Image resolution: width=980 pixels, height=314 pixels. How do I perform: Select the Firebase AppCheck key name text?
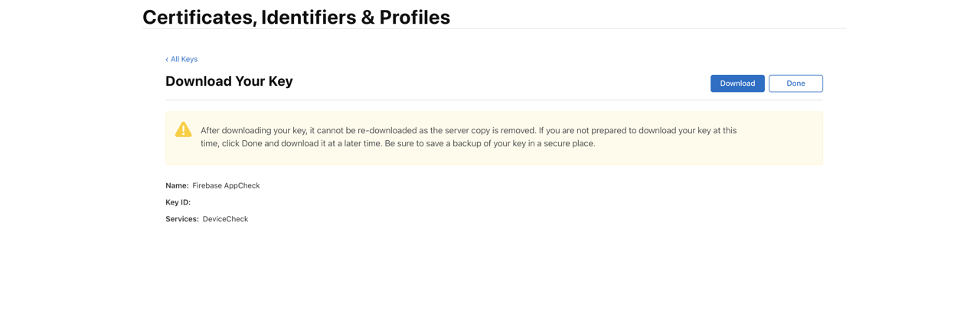coord(226,185)
